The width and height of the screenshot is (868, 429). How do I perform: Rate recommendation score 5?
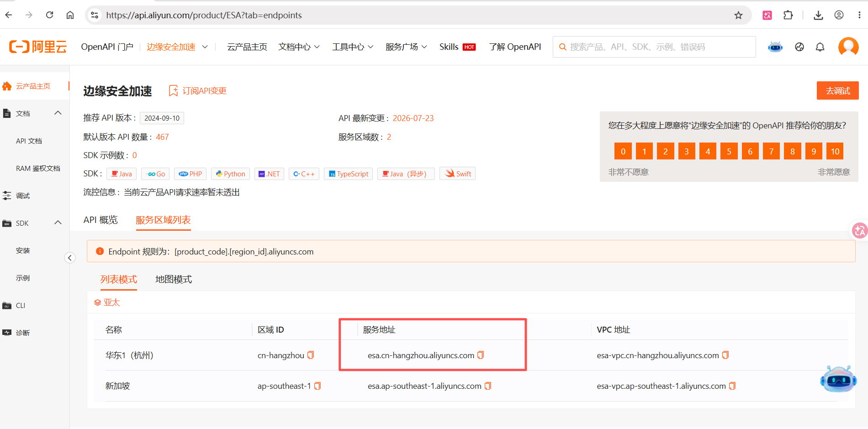pyautogui.click(x=729, y=151)
